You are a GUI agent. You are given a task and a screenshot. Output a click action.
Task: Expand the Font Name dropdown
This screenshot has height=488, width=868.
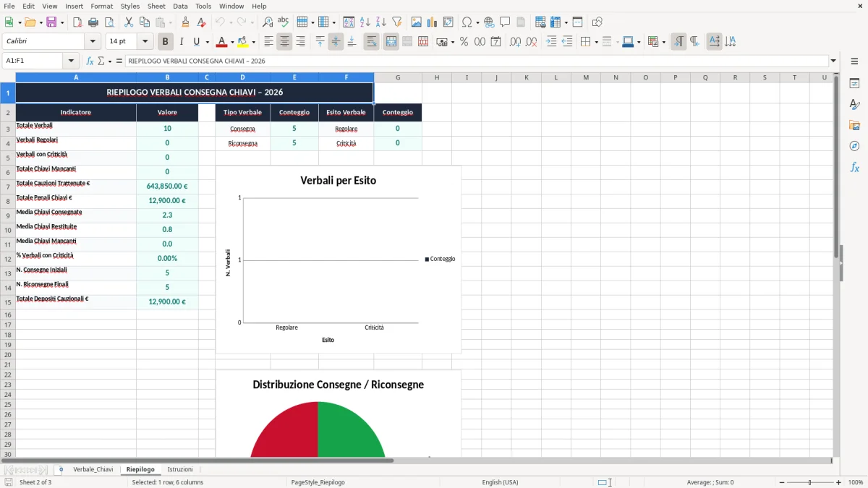pyautogui.click(x=93, y=42)
